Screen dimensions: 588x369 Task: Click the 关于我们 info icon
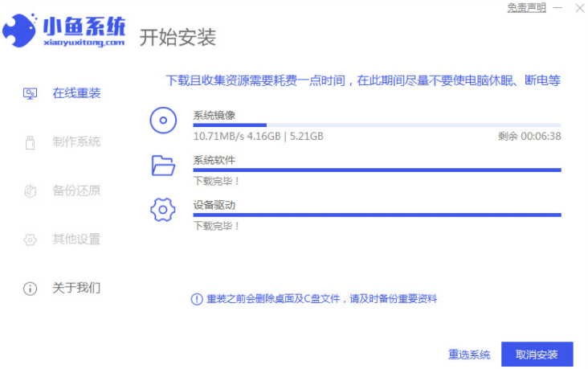coord(30,289)
